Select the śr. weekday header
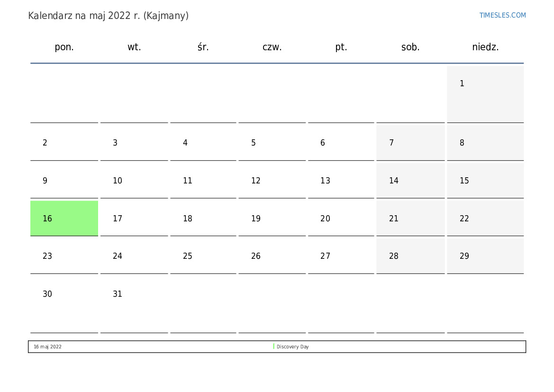Image resolution: width=554 pixels, height=392 pixels. (203, 47)
